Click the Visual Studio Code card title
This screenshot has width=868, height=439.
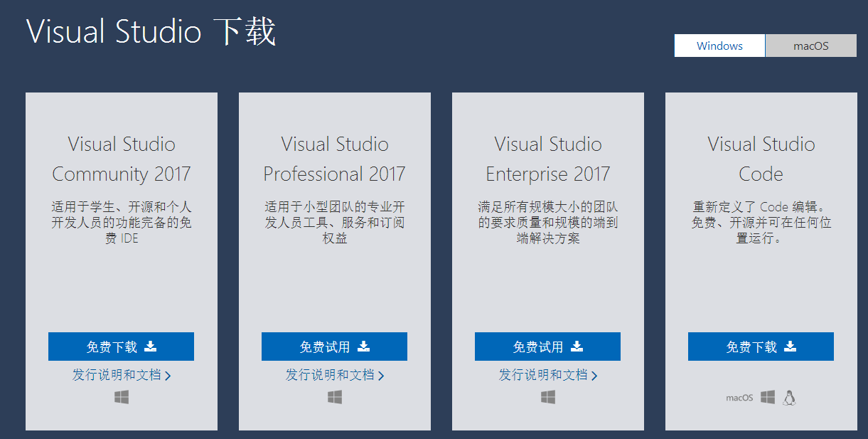tap(761, 159)
